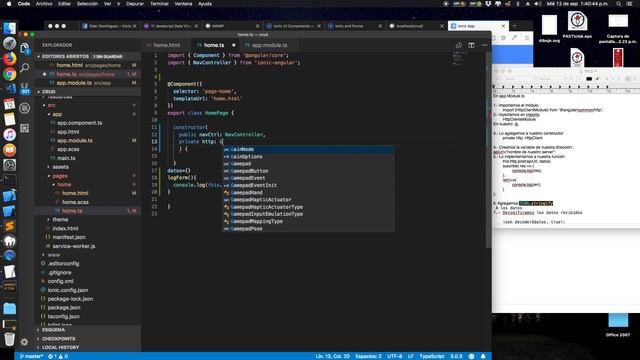Open the Explorer view in activity bar

24,48
